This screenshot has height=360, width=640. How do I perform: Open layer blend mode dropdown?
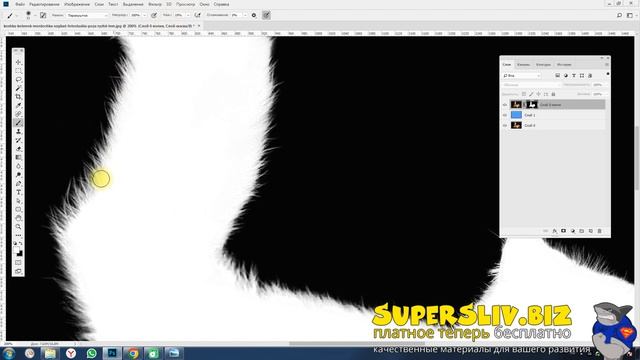click(531, 84)
